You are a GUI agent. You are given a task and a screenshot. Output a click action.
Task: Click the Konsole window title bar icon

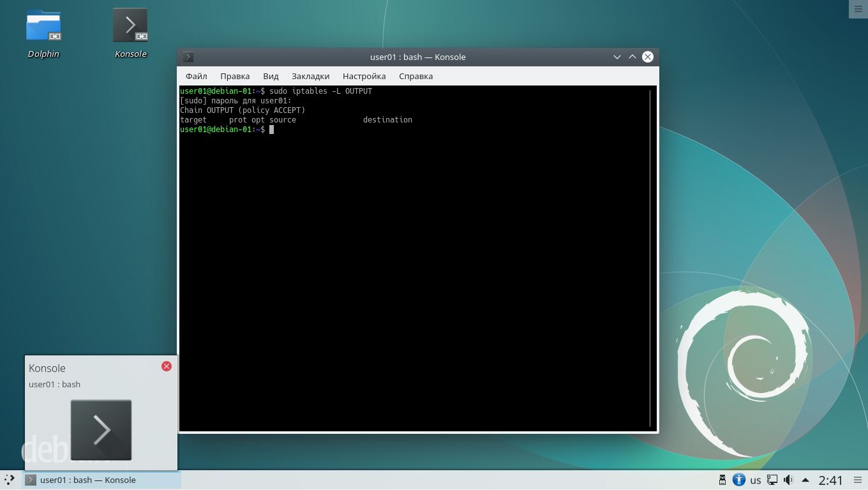(188, 57)
